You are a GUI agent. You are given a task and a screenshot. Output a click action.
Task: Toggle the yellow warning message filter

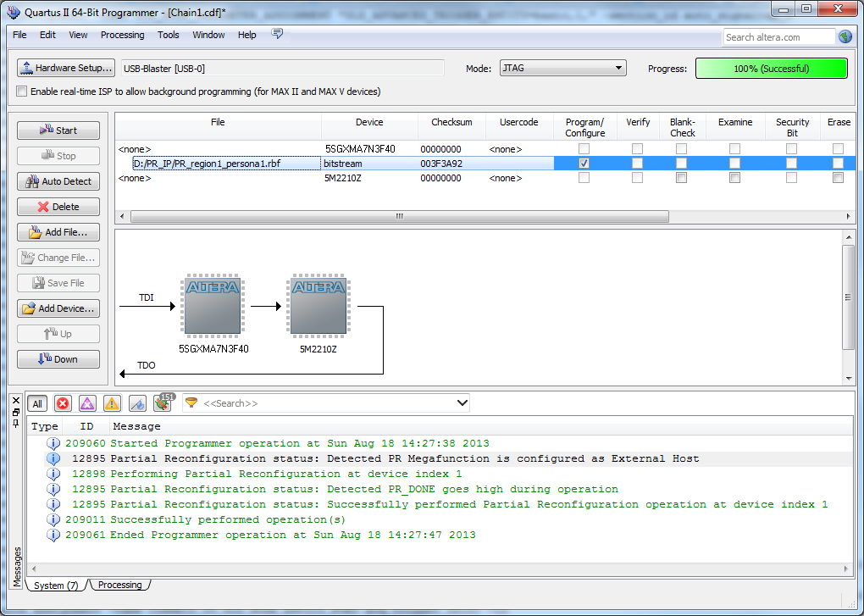[x=112, y=403]
